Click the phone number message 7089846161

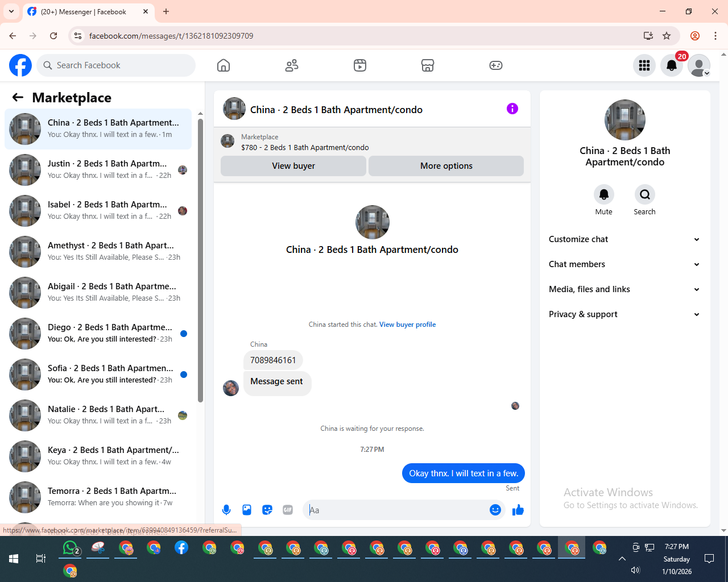tap(273, 360)
